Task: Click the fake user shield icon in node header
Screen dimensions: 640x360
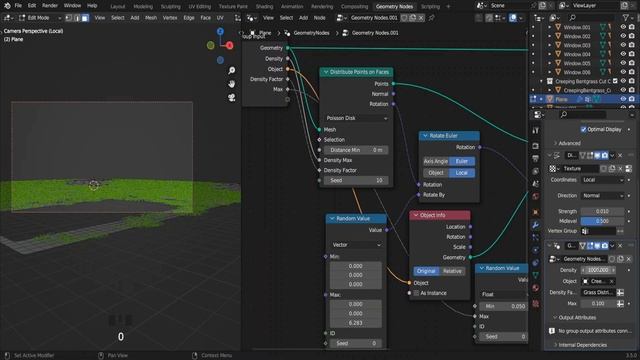Action: [x=405, y=18]
